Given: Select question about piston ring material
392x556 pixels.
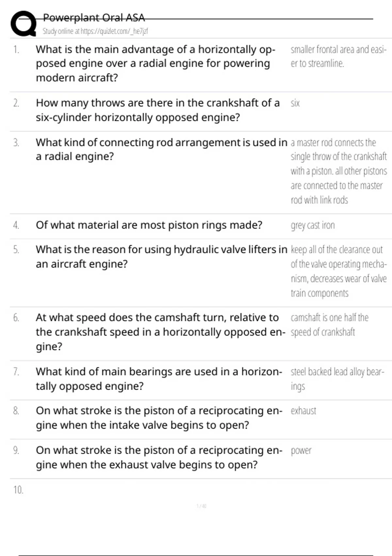Looking at the screenshot, I should [149, 225].
